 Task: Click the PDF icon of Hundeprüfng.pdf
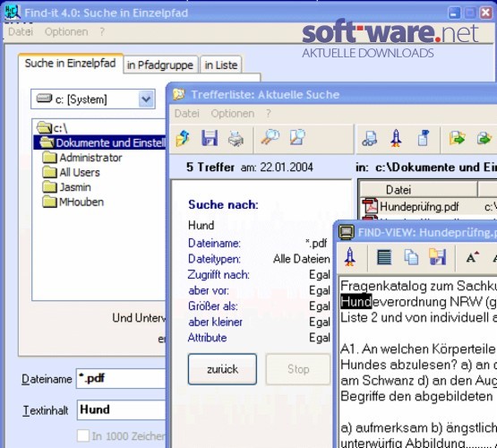click(x=370, y=206)
